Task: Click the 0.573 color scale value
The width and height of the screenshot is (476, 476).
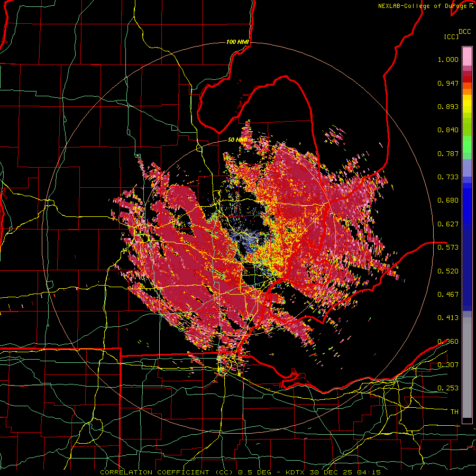Action: [x=448, y=247]
